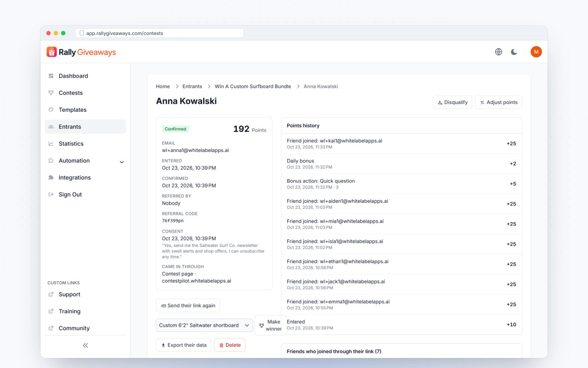Click the browser address bar
588x368 pixels.
point(159,33)
